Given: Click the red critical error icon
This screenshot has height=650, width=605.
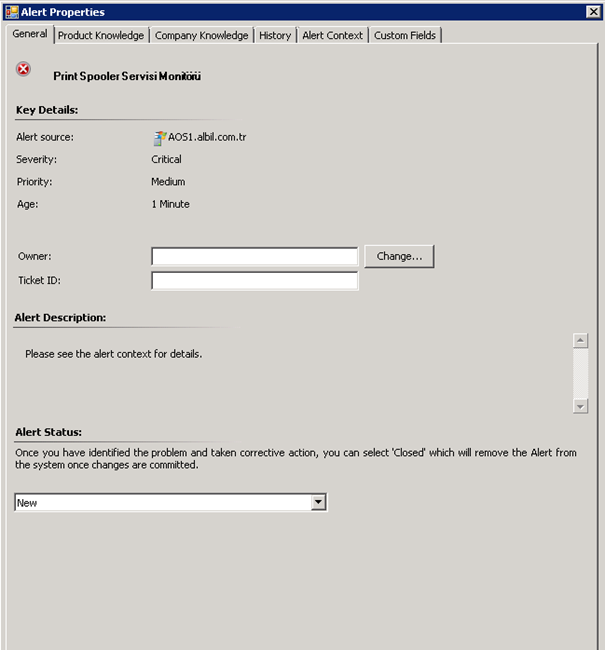Looking at the screenshot, I should [x=23, y=69].
